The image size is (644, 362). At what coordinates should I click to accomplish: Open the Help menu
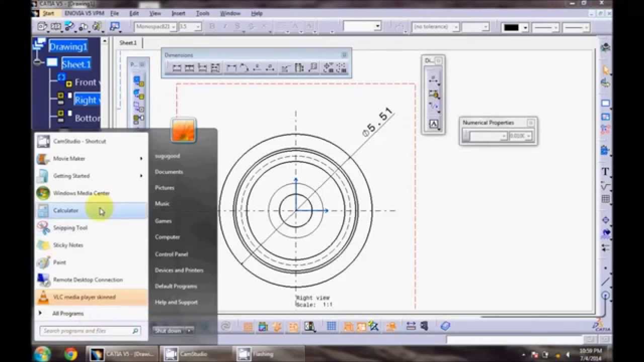click(x=257, y=14)
